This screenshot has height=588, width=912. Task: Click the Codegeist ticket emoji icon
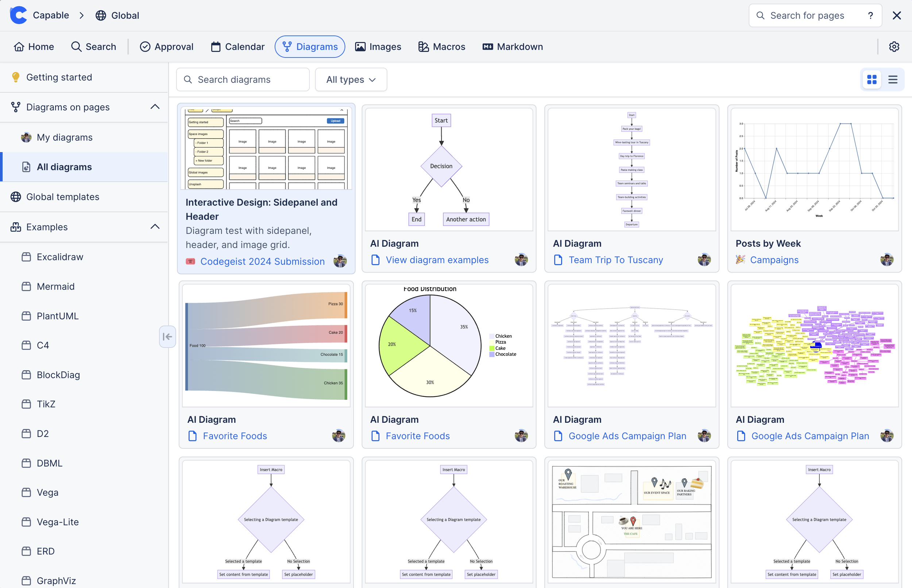(190, 261)
